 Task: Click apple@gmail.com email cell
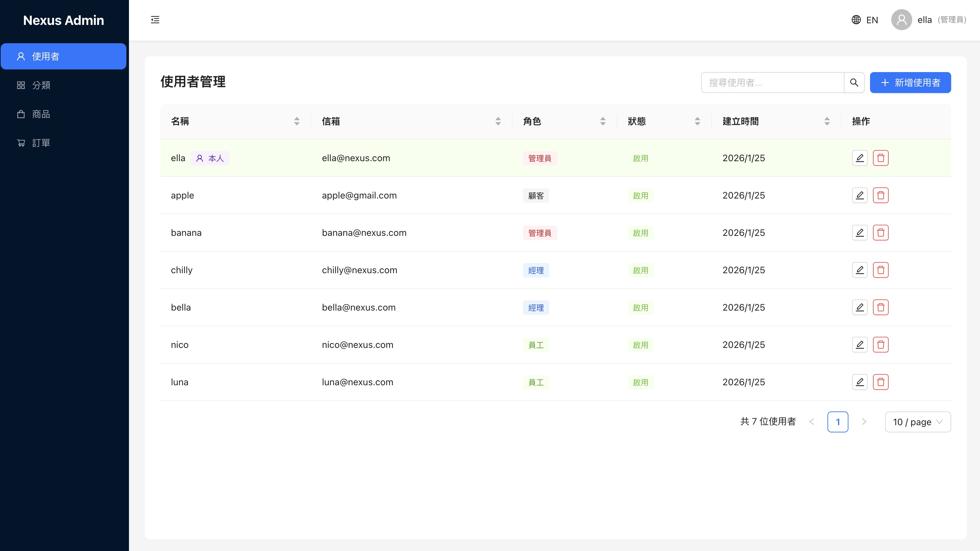pos(359,195)
